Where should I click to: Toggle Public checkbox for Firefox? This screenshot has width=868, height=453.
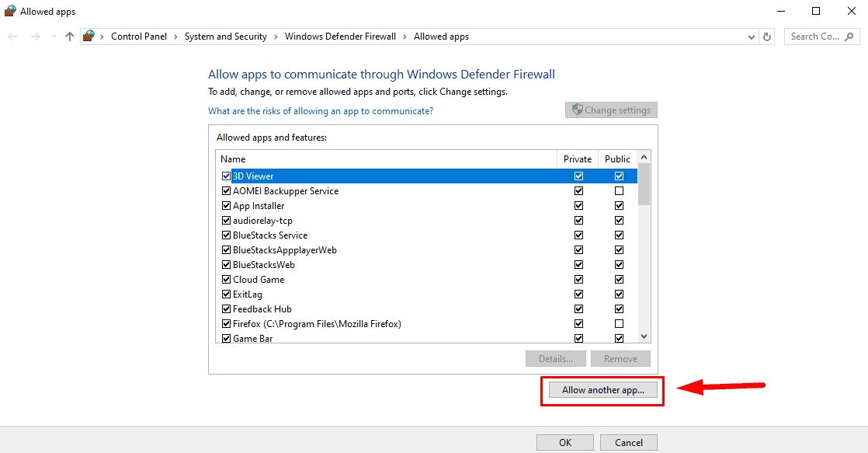[619, 324]
